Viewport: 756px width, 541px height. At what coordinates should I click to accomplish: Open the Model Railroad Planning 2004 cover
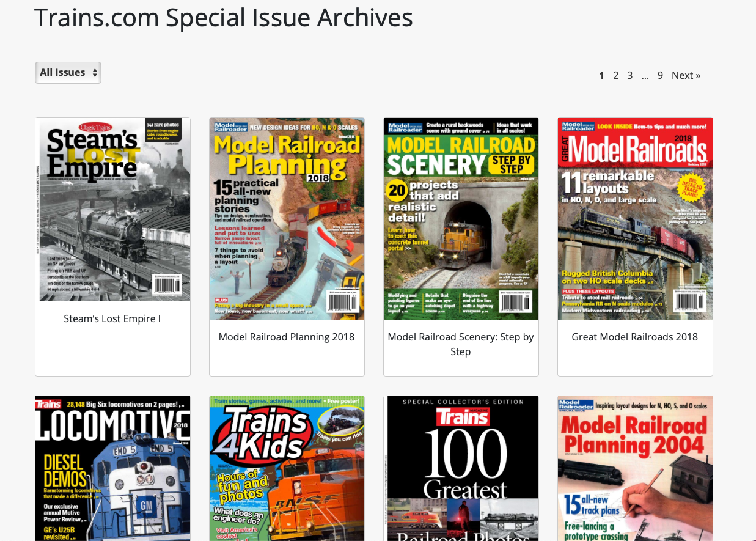(x=635, y=468)
